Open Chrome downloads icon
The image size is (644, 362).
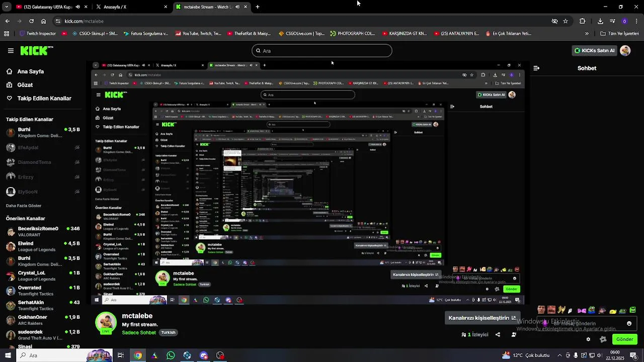[x=600, y=21]
